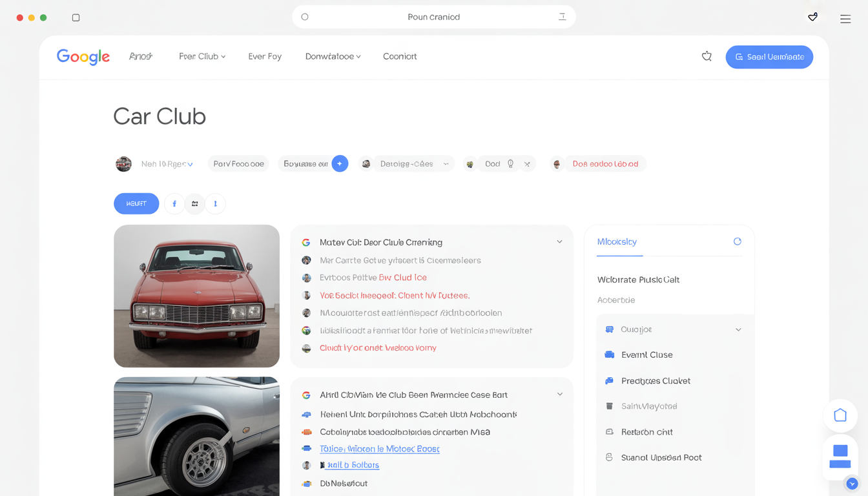The height and width of the screenshot is (496, 868).
Task: Open the hamburger menu in the title bar
Action: tap(845, 19)
